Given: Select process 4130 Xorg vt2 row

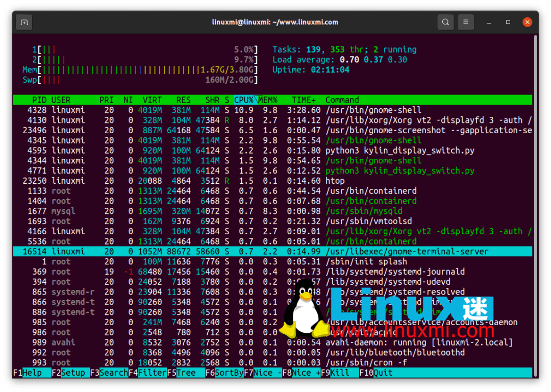Looking at the screenshot, I should point(272,120).
